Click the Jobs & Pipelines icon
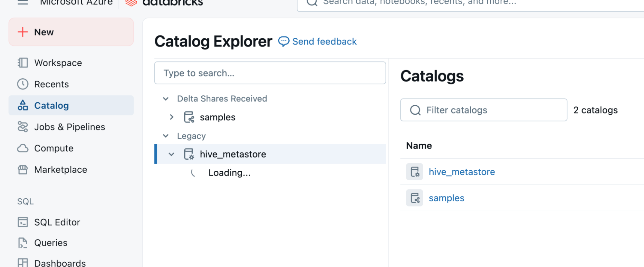The width and height of the screenshot is (644, 267). point(23,127)
